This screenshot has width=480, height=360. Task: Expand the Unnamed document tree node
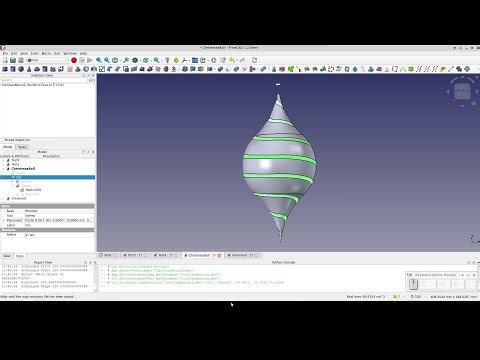click(x=4, y=198)
